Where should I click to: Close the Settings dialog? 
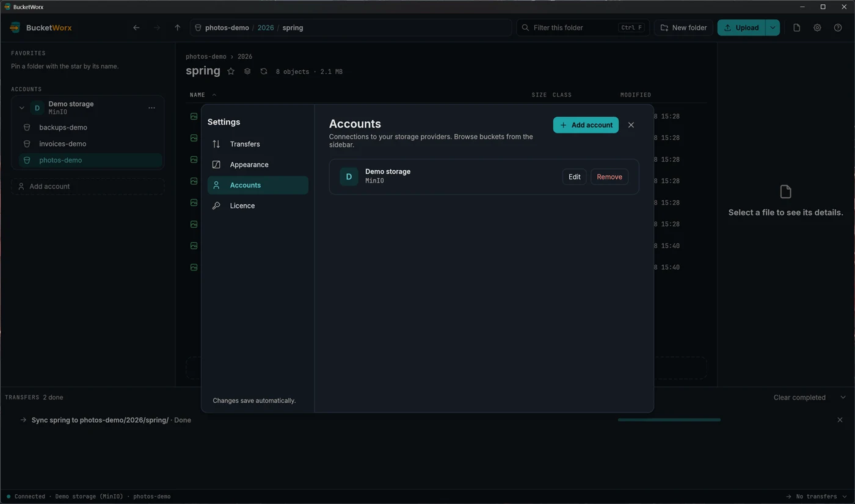coord(631,125)
